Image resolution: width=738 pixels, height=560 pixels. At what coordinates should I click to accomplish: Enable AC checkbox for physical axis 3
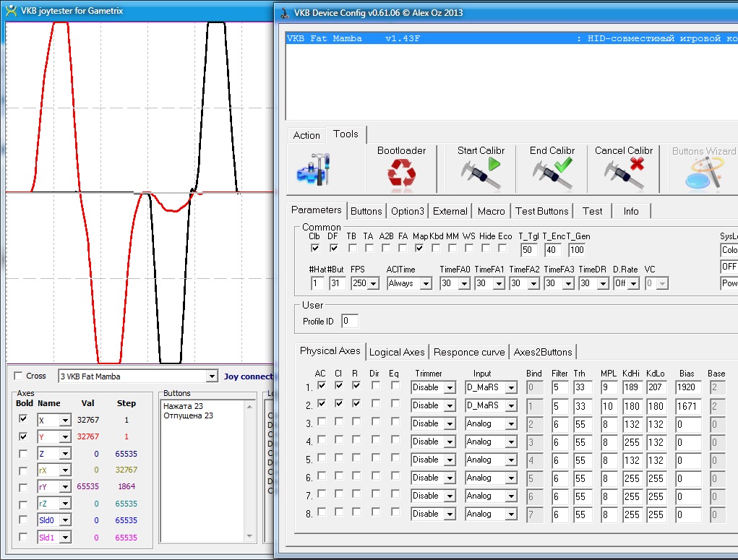pos(322,422)
